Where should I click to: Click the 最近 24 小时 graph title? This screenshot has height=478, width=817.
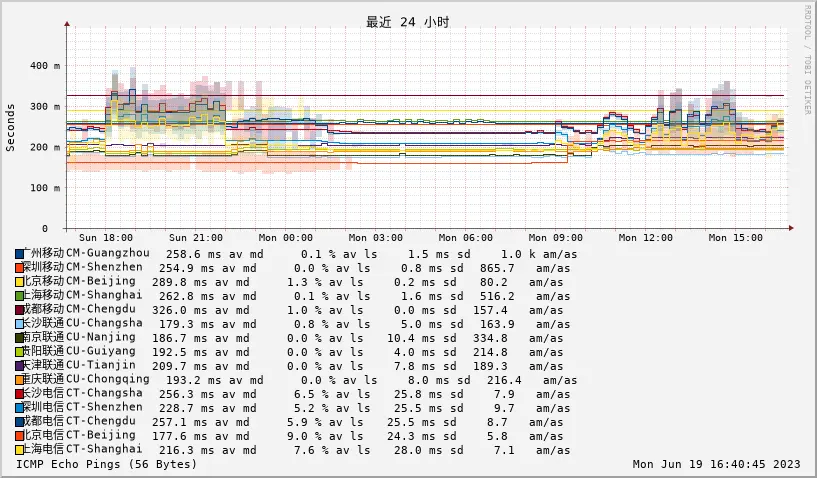click(x=407, y=22)
